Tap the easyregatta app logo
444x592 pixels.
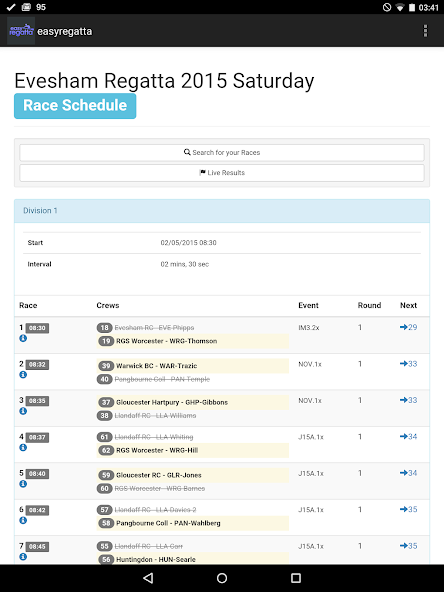(x=21, y=31)
